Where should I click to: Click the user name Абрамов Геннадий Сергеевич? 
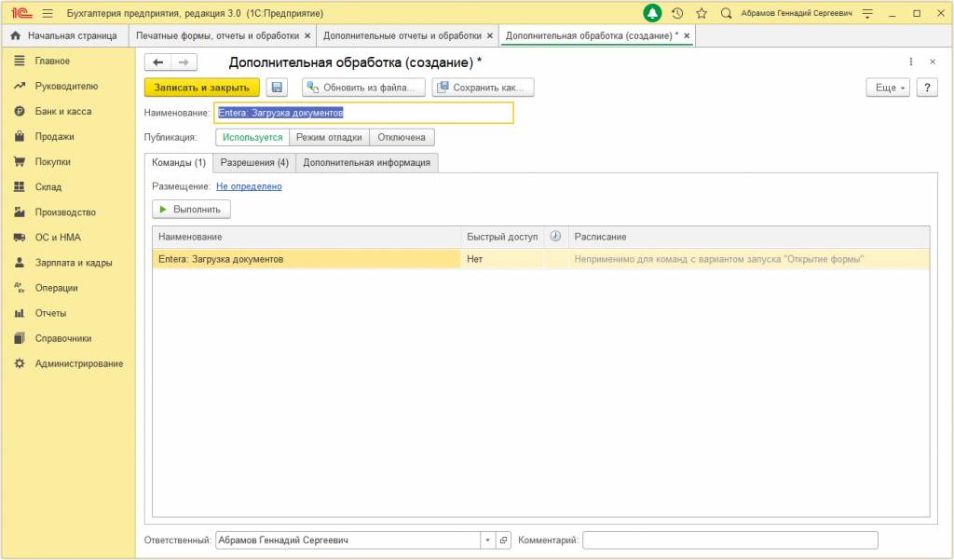(797, 13)
